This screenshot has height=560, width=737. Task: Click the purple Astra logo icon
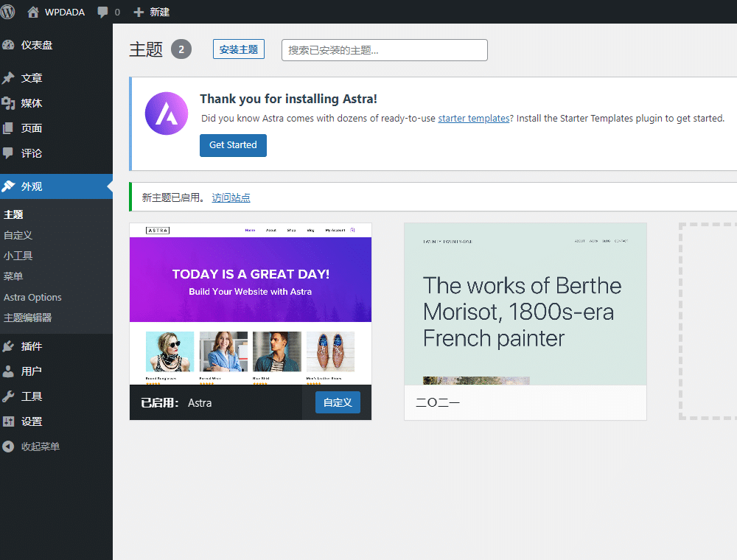[167, 113]
